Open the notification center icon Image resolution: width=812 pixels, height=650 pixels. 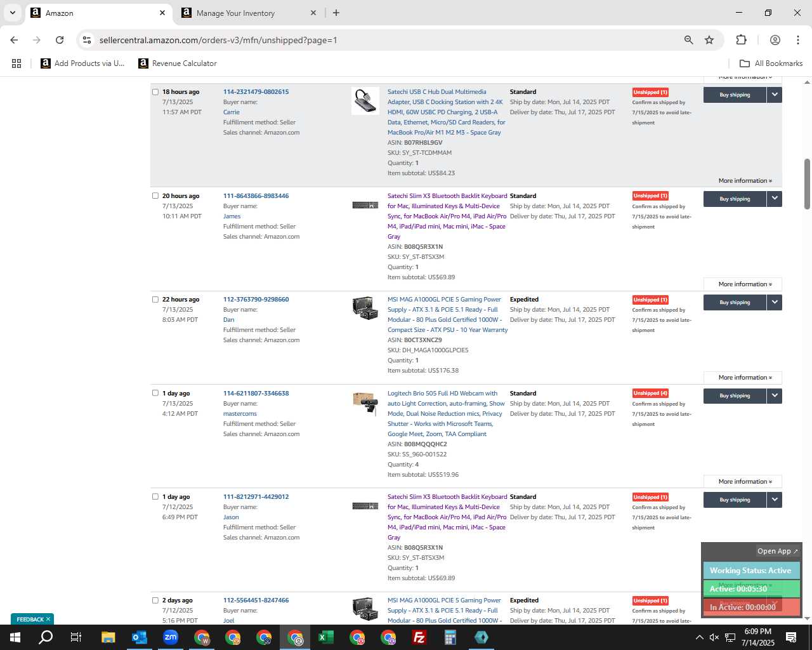[791, 637]
